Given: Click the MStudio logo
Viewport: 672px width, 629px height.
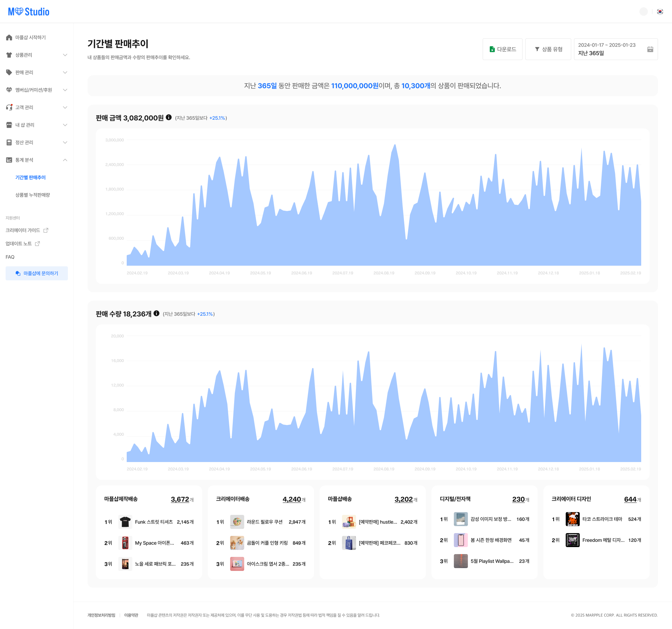Looking at the screenshot, I should 29,12.
